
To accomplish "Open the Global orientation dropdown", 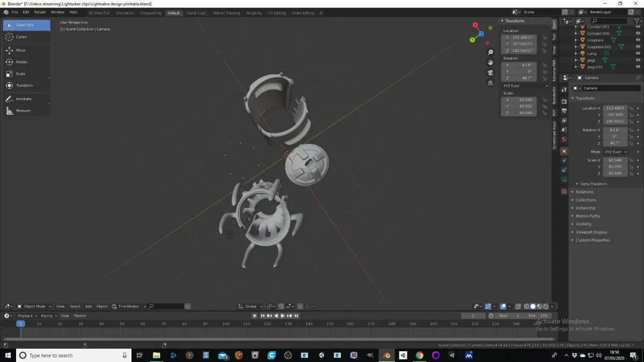I will coord(251,306).
